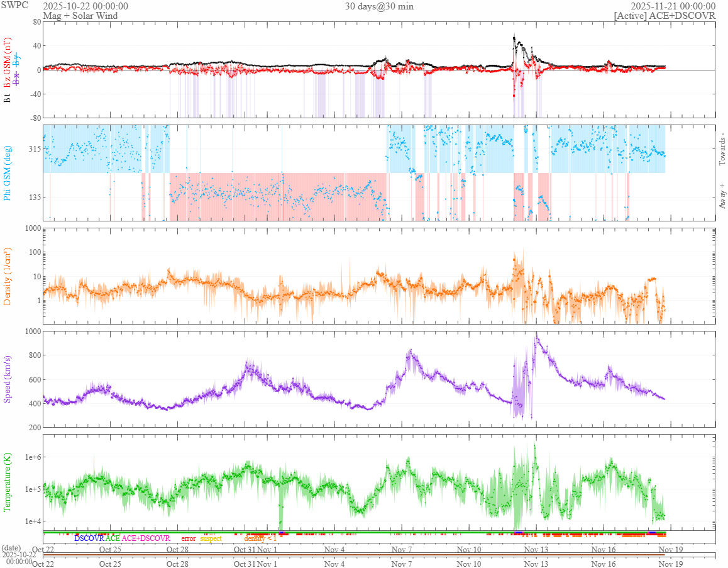Enable the struck-through blue By series

[17, 60]
